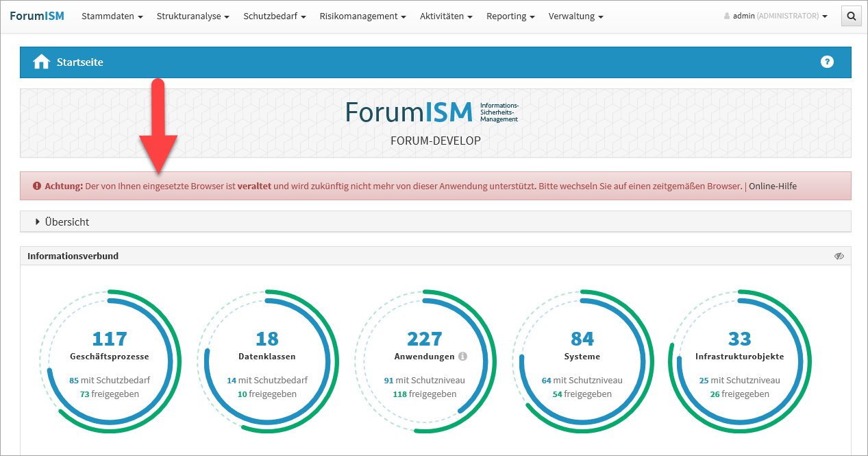The image size is (868, 456).
Task: Click the ForumISM logo in navbar
Action: click(x=37, y=16)
